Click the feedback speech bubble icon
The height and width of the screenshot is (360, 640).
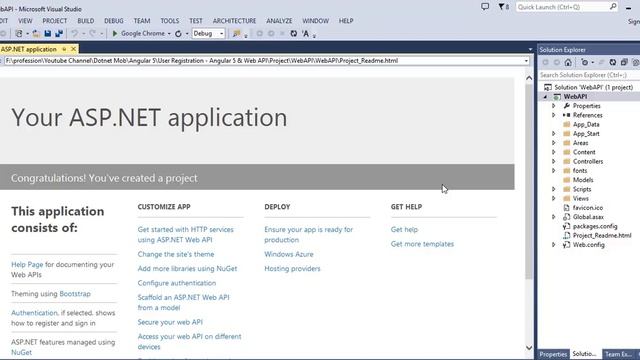point(485,7)
